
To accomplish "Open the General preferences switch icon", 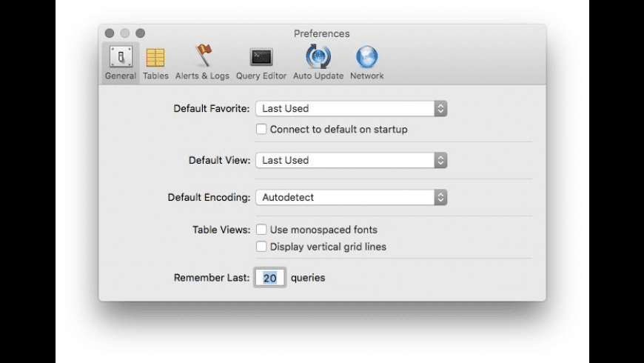I will (x=121, y=57).
